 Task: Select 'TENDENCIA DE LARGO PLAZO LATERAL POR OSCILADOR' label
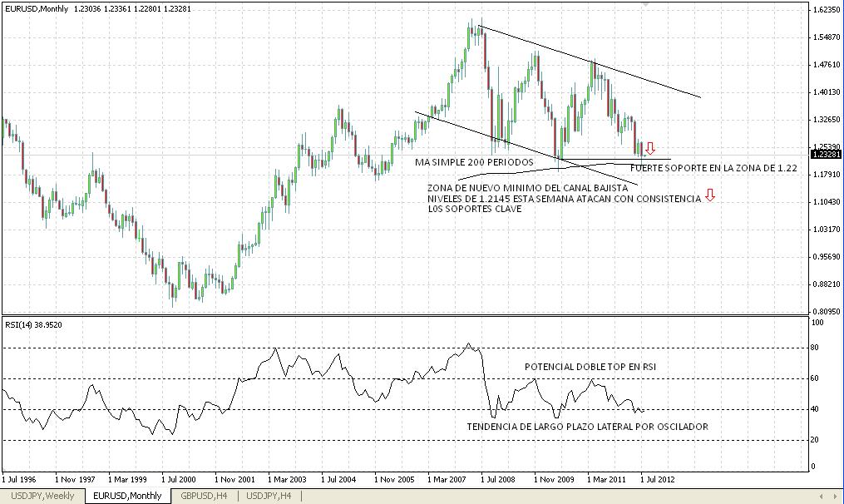pyautogui.click(x=587, y=427)
